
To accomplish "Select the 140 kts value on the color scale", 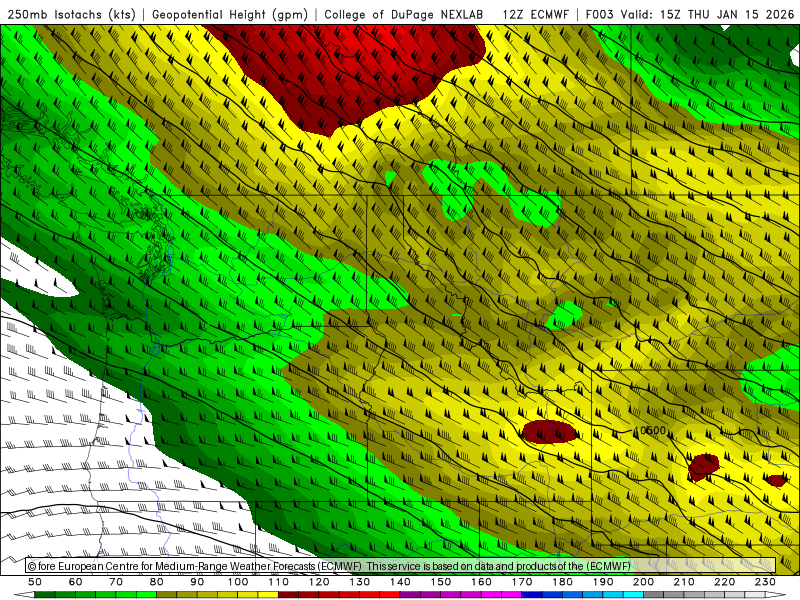I will pyautogui.click(x=400, y=582).
